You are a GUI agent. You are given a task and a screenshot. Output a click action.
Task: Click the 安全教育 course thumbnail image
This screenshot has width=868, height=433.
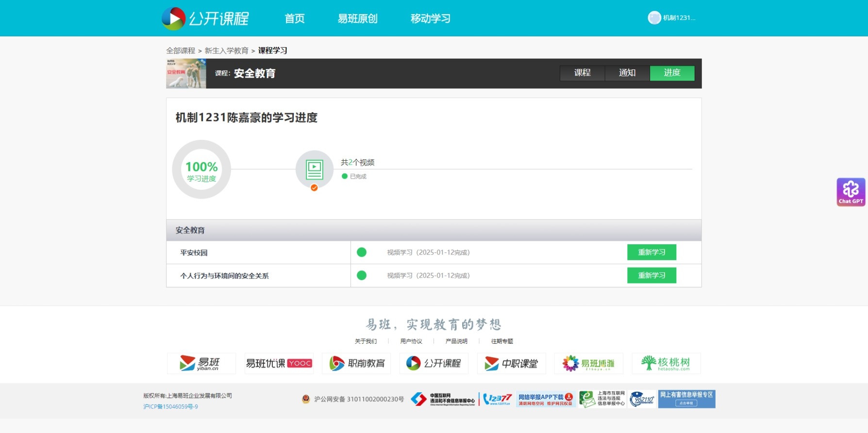(186, 73)
